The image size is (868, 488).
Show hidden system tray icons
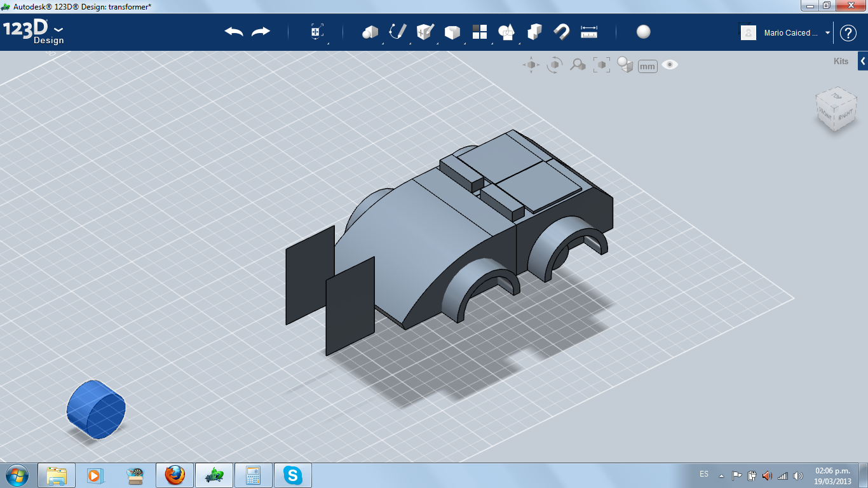[x=721, y=475]
